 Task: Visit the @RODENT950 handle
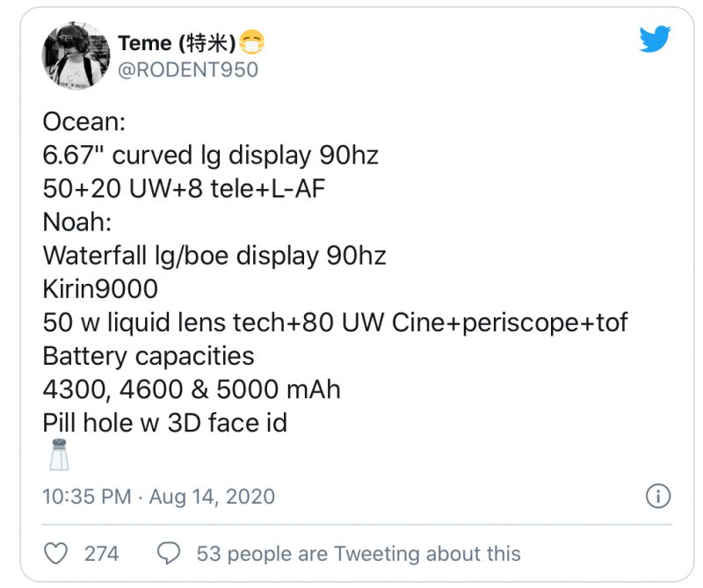tap(188, 70)
